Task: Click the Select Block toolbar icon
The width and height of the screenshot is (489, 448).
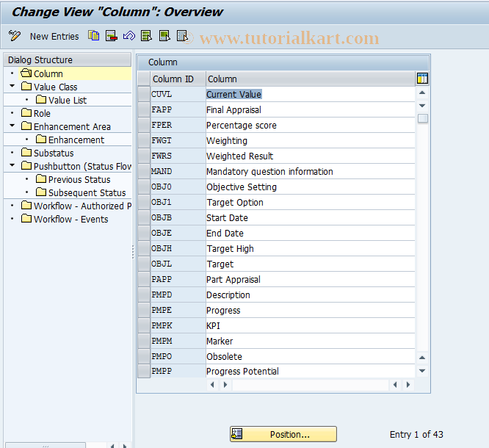Action: [x=164, y=36]
